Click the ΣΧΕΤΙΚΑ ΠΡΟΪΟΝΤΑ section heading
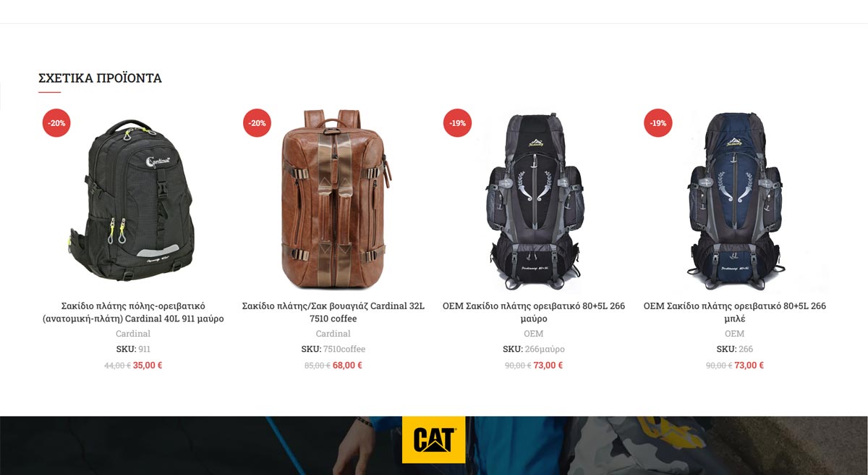This screenshot has height=475, width=868. [x=100, y=78]
